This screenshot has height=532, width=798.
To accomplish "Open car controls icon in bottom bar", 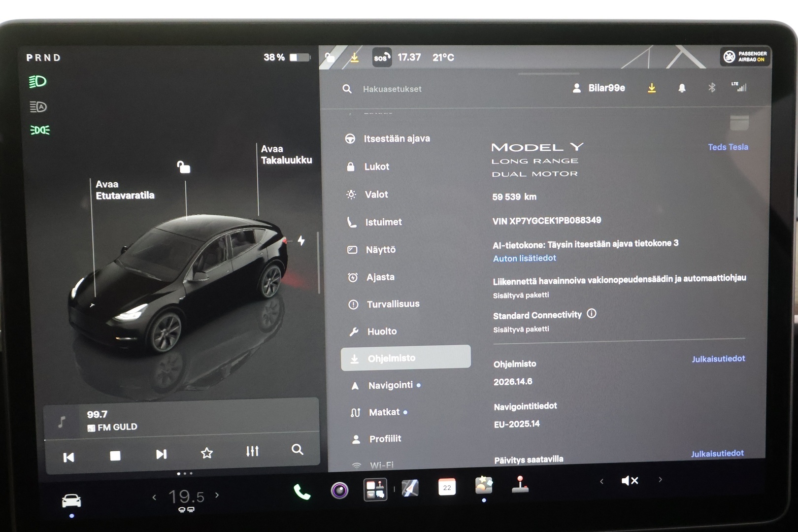I will pyautogui.click(x=71, y=501).
